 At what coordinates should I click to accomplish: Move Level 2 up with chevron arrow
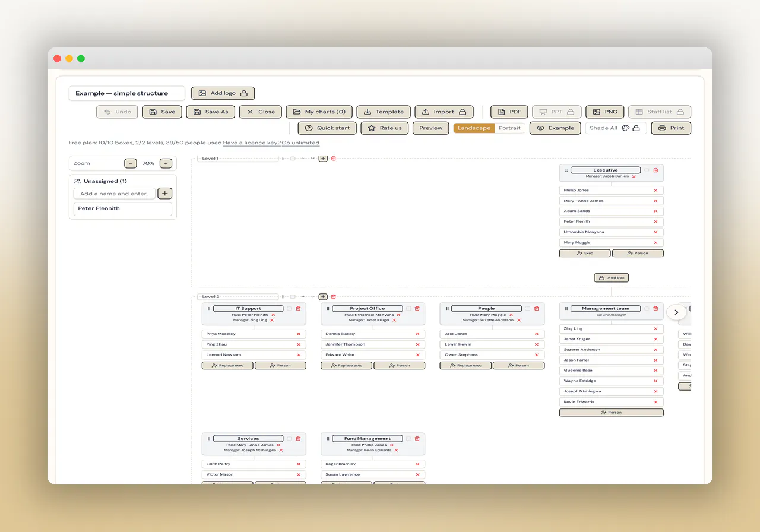(x=302, y=297)
